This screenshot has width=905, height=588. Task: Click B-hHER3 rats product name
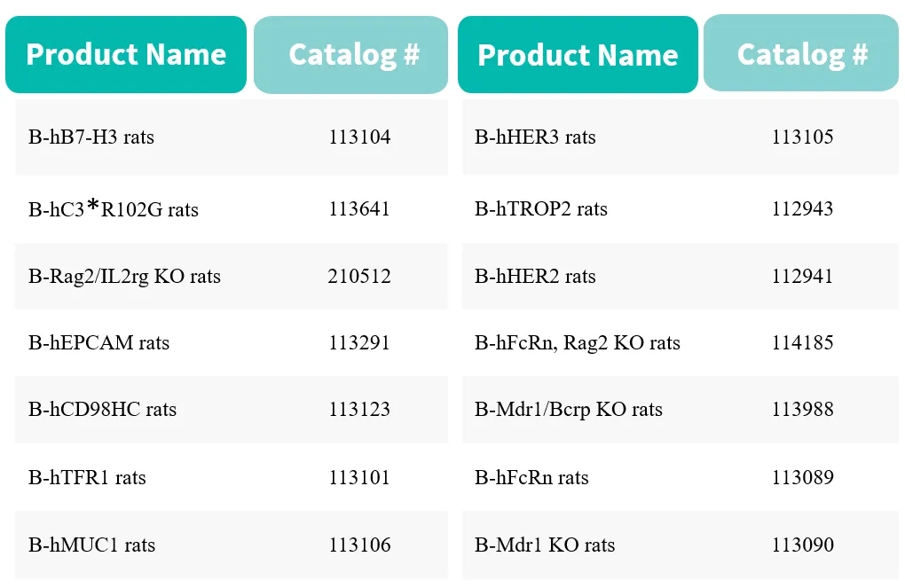point(535,137)
